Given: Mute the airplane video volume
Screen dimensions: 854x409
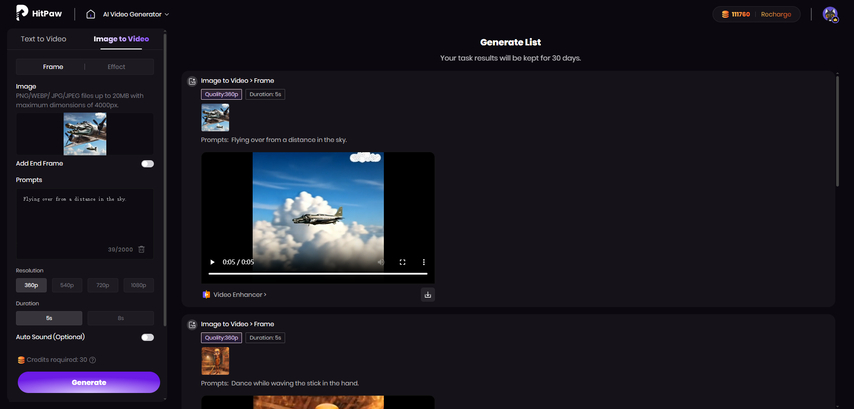Looking at the screenshot, I should click(x=381, y=262).
